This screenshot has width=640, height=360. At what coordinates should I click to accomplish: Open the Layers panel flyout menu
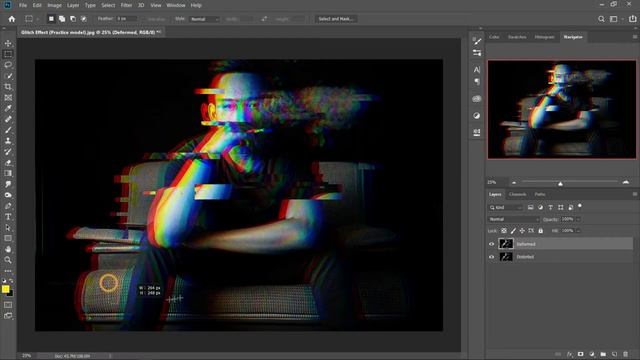[x=635, y=194]
